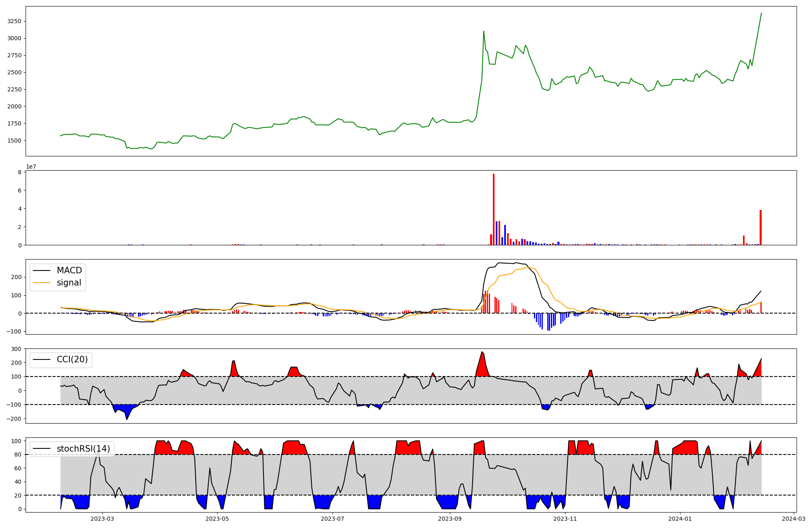Screen dimensions: 812x528
Task: Click the MACD legend label
Action: click(69, 270)
